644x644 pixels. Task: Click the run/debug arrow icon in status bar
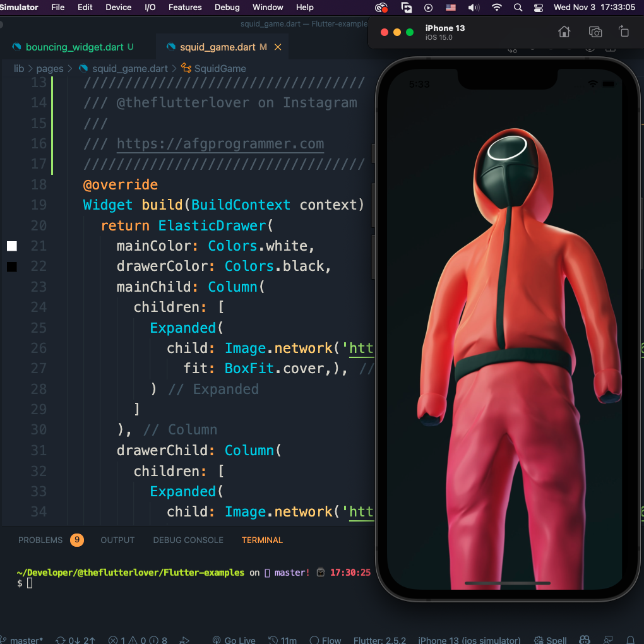[x=185, y=640]
